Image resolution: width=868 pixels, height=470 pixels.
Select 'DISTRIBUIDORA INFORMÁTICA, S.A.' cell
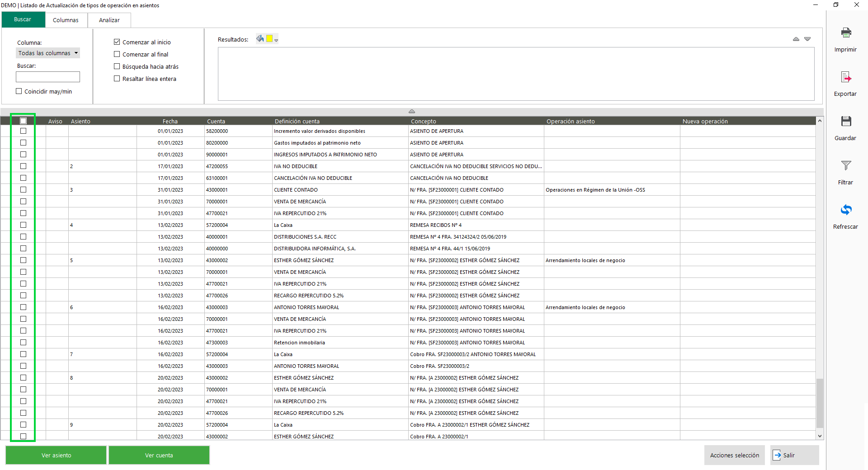340,249
